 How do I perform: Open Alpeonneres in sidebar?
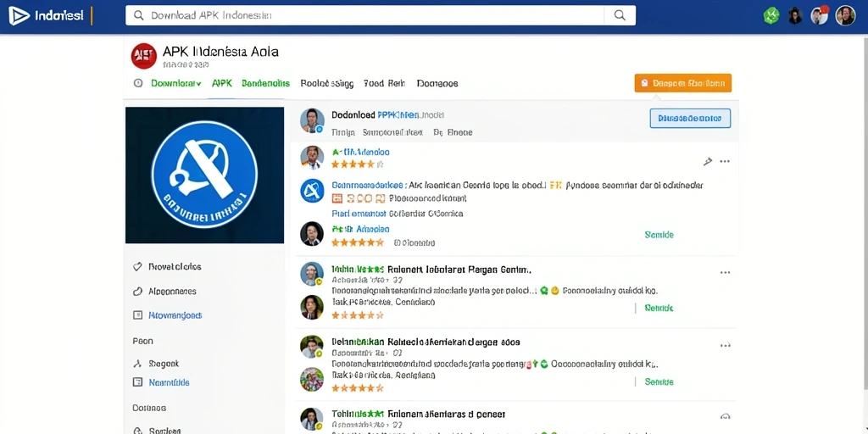(172, 292)
